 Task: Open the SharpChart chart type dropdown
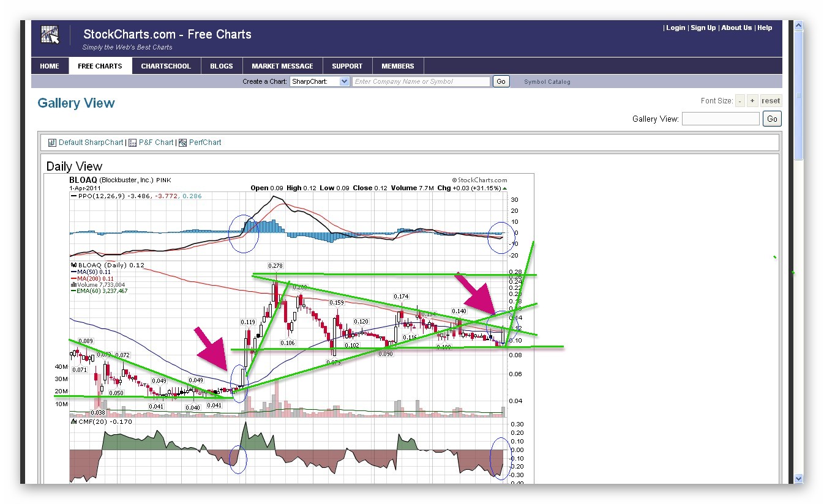(x=320, y=81)
